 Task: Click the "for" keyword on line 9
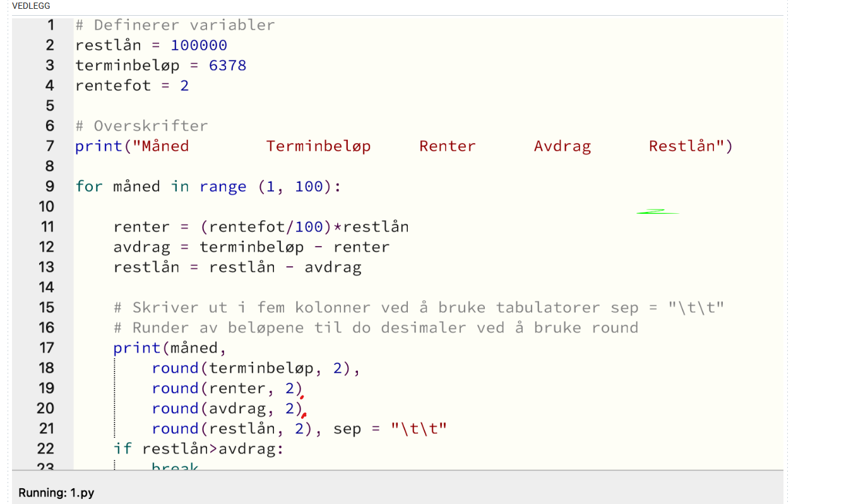coord(89,187)
